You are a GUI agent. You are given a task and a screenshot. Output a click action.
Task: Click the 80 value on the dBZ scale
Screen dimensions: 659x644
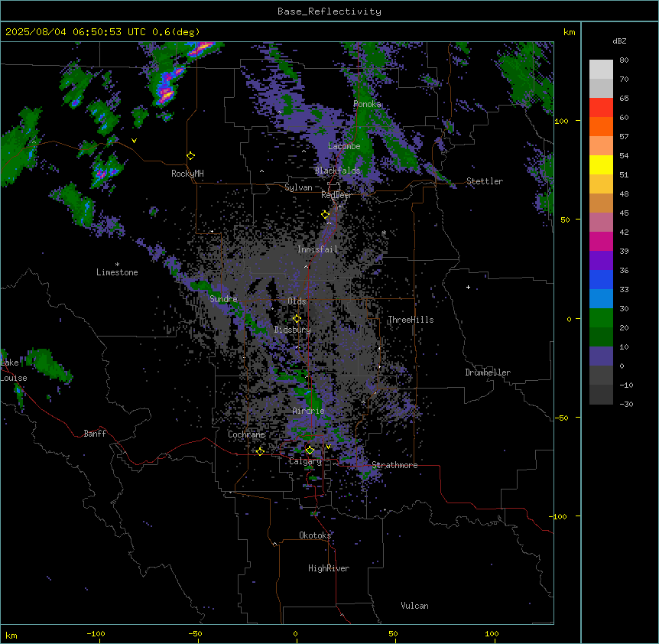pyautogui.click(x=624, y=60)
